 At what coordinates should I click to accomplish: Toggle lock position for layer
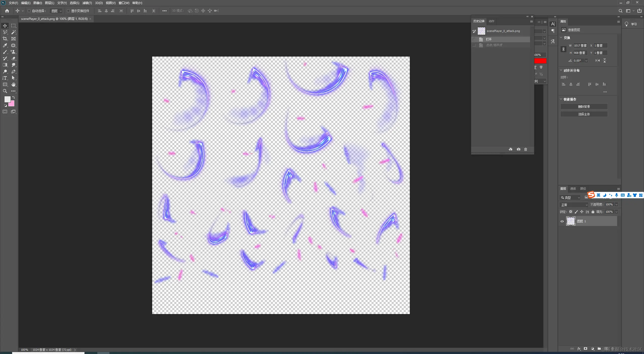coord(582,212)
